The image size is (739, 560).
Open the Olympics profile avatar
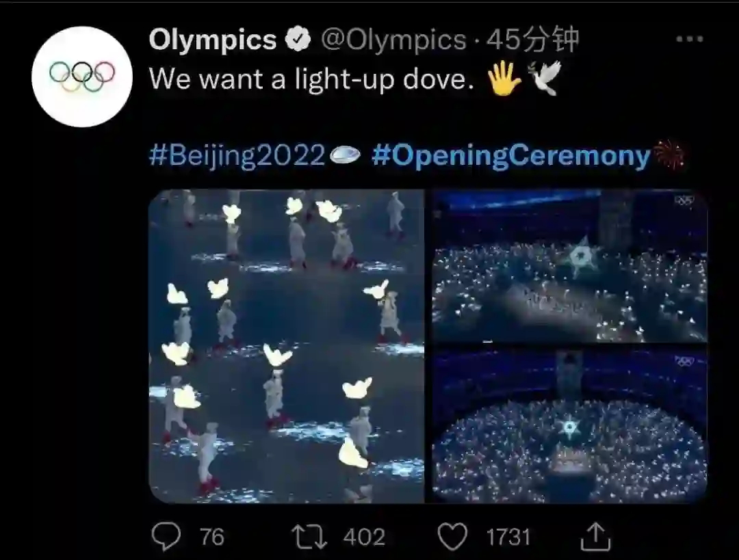point(82,77)
